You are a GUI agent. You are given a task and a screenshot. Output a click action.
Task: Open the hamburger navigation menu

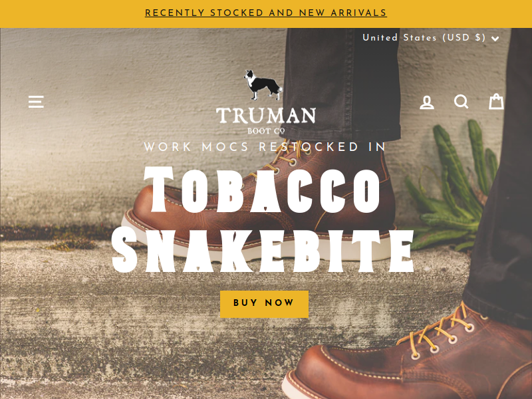click(36, 102)
